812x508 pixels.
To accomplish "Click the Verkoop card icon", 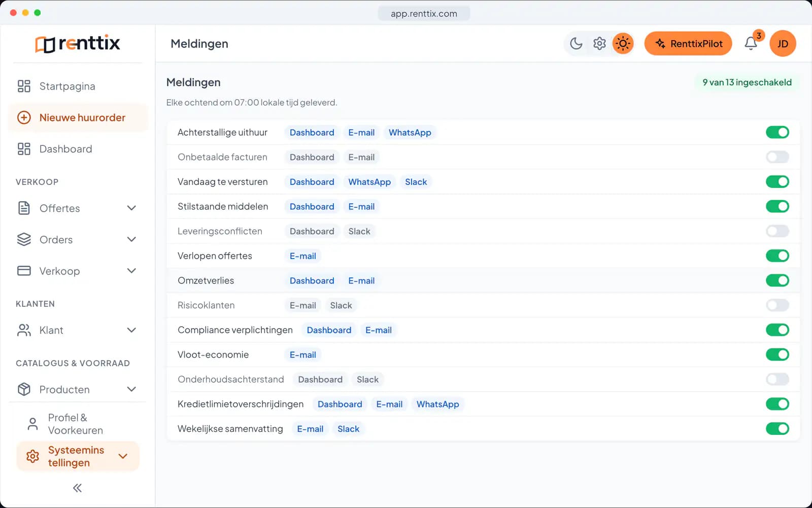I will click(x=24, y=271).
